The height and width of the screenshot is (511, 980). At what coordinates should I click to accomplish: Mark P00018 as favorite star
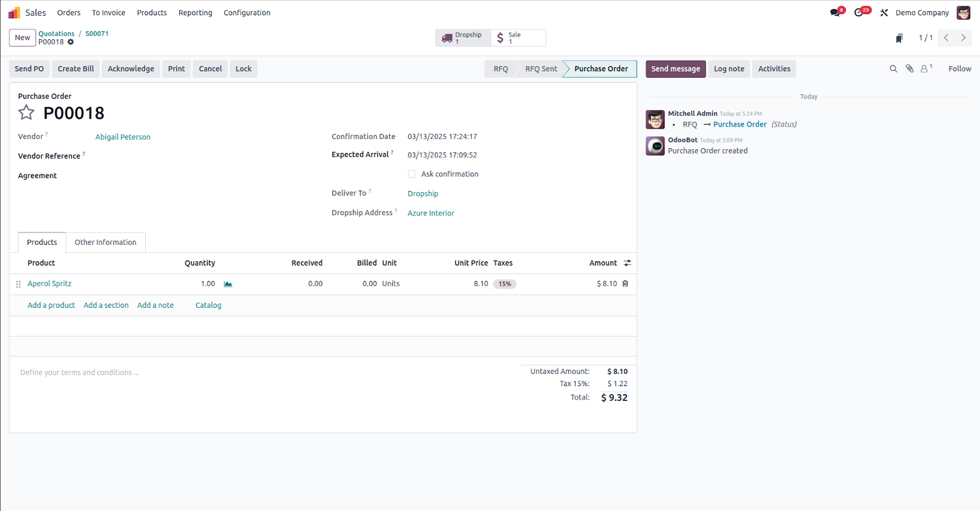pyautogui.click(x=26, y=113)
